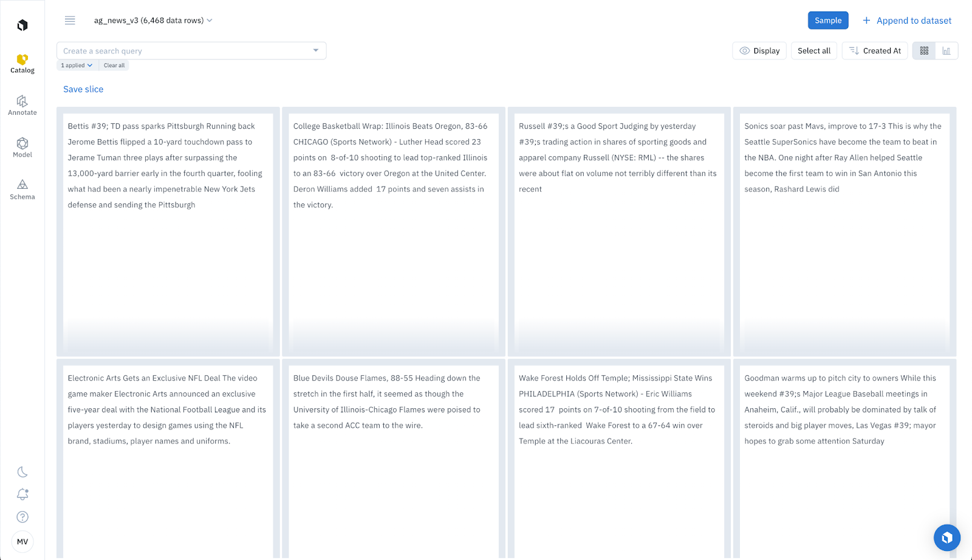972x560 pixels.
Task: Switch to analytics chart view
Action: [x=946, y=51]
